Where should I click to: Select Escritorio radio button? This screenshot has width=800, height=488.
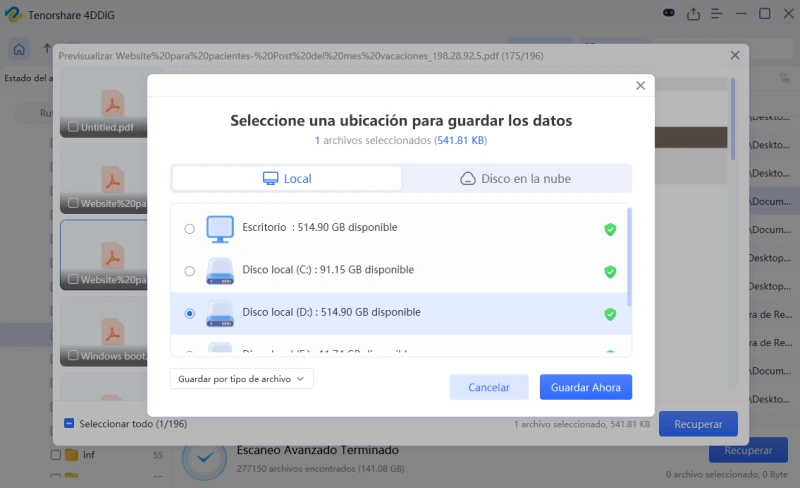[189, 229]
